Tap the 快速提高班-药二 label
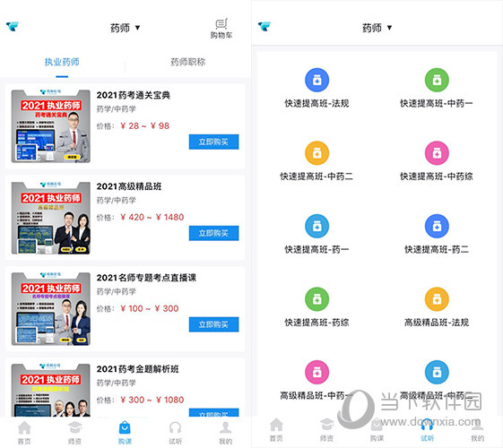This screenshot has width=503, height=448. (437, 249)
